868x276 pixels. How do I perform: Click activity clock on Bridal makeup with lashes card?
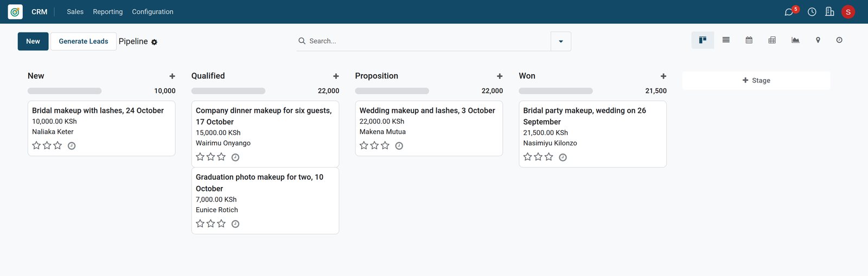72,146
